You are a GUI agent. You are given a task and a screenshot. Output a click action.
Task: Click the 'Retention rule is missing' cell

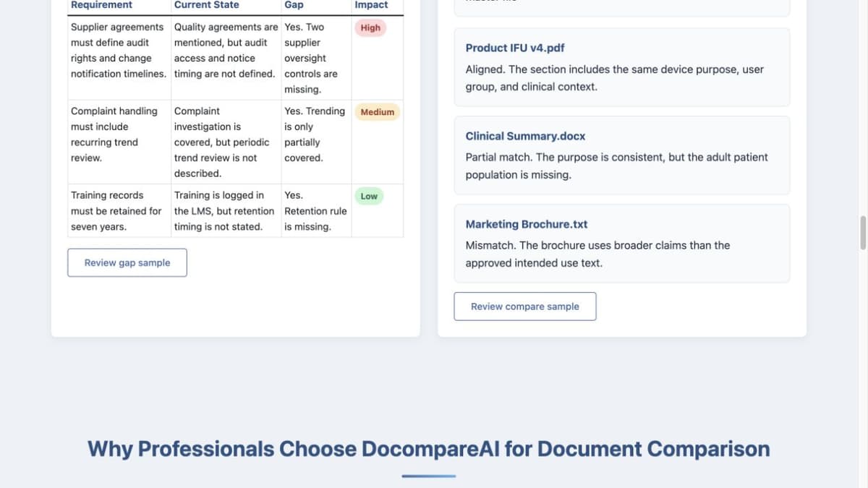click(317, 210)
